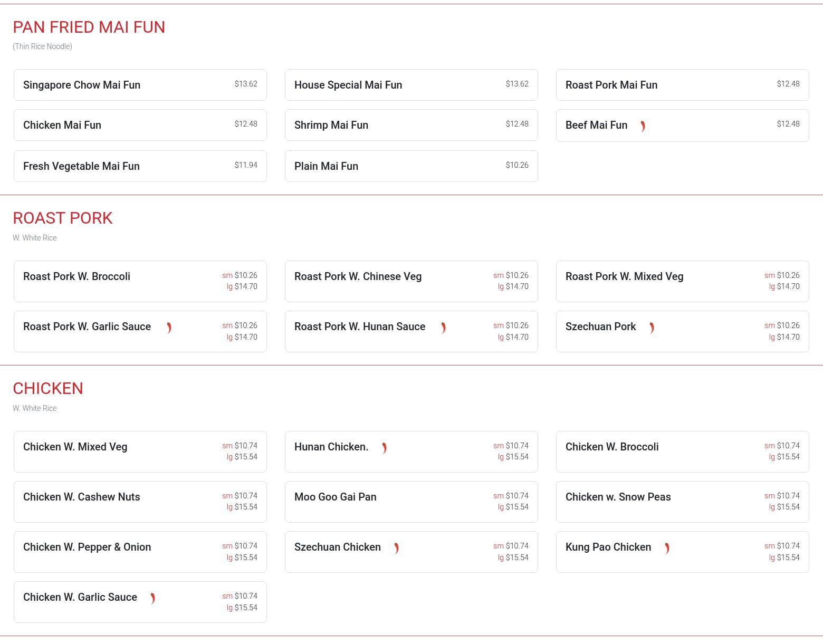The width and height of the screenshot is (823, 644).
Task: Pick Chicken W. Pepper & Onion
Action: tap(140, 552)
